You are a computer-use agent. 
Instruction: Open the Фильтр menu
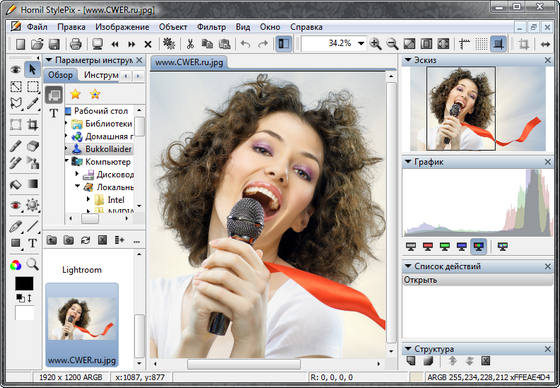(211, 27)
